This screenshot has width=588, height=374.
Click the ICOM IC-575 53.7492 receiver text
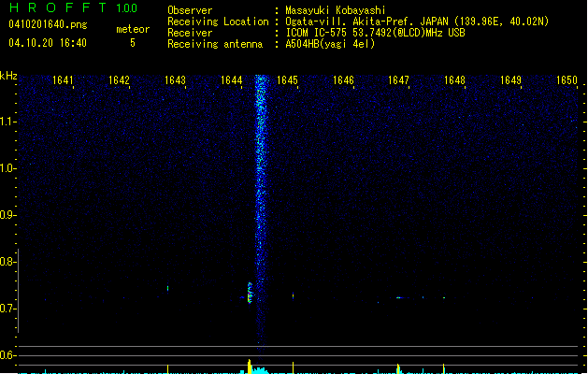pyautogui.click(x=375, y=33)
